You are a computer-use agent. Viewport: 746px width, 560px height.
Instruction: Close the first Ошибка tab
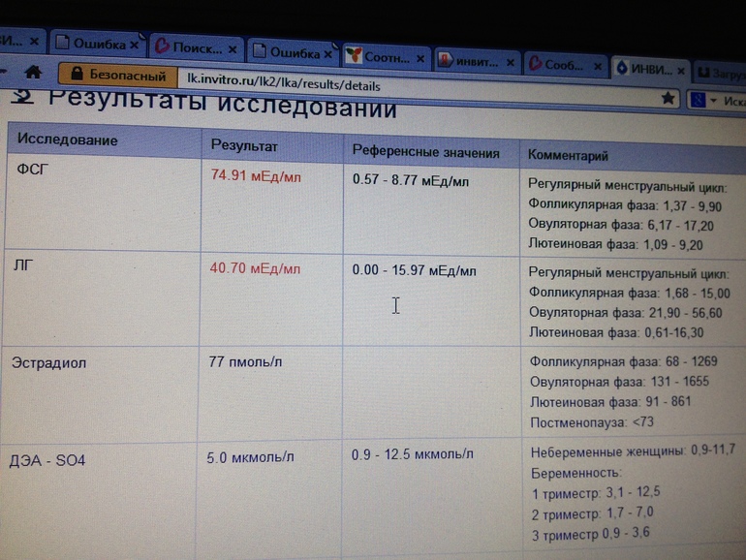(134, 45)
